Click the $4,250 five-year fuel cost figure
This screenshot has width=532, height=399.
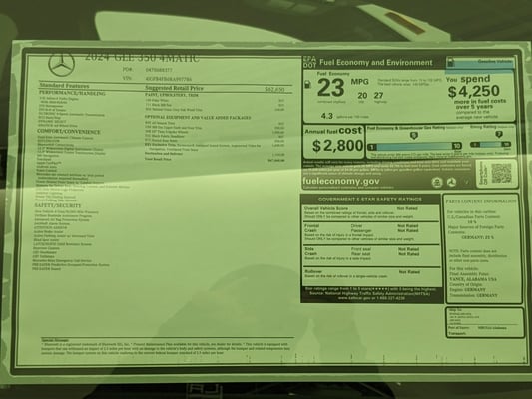pos(474,91)
